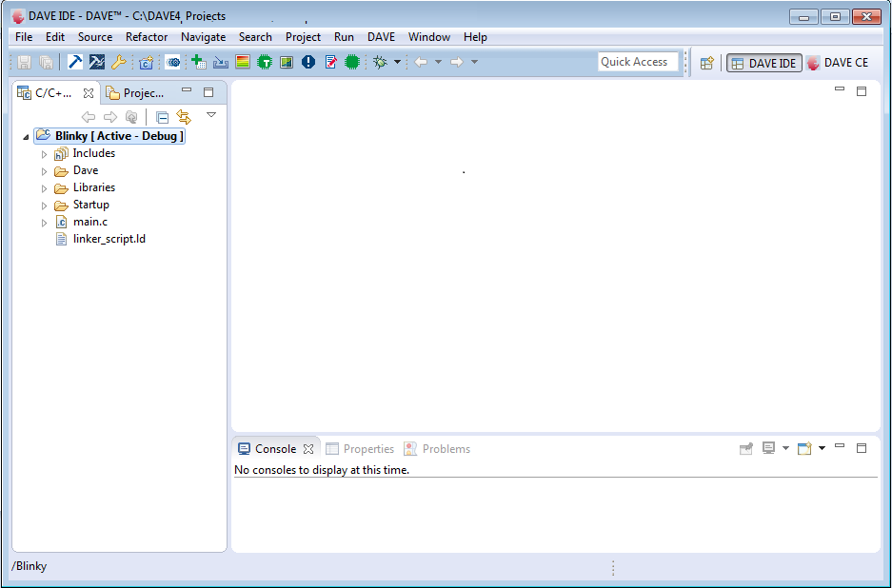Switch to the Project Explorer tab
Image resolution: width=892 pixels, height=588 pixels.
(x=135, y=92)
